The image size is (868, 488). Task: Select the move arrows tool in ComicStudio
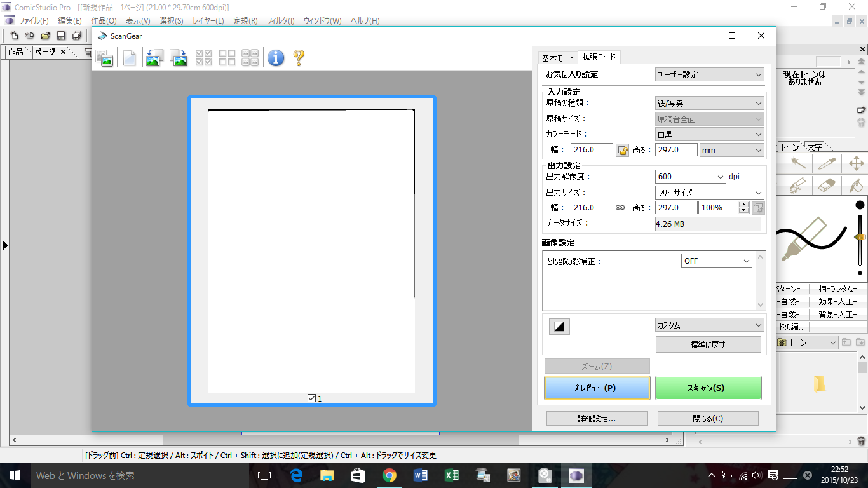point(855,164)
